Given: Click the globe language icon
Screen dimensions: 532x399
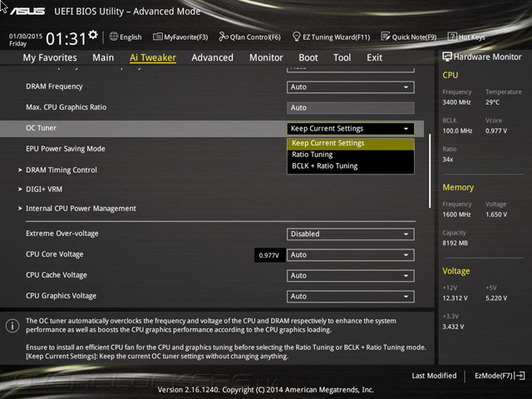Looking at the screenshot, I should pyautogui.click(x=114, y=37).
